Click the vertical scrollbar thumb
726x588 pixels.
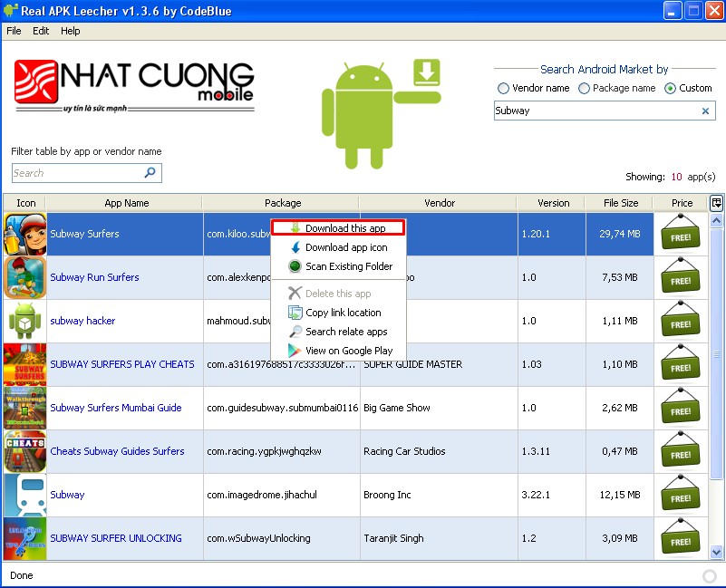(x=716, y=354)
